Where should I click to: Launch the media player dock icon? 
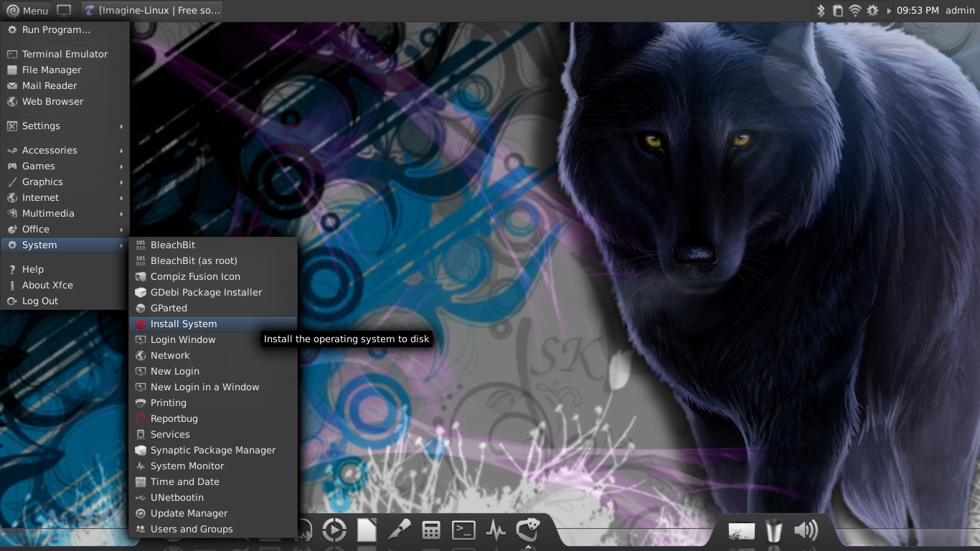pyautogui.click(x=334, y=530)
